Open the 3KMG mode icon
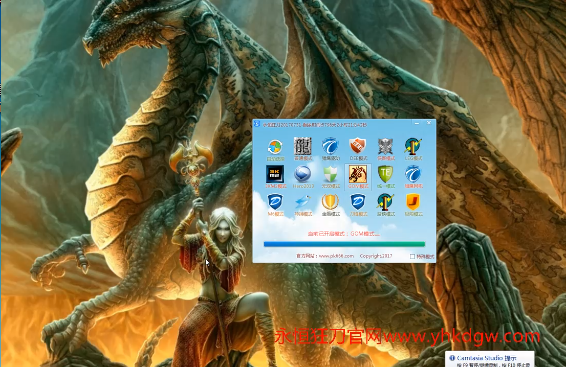 pyautogui.click(x=275, y=174)
